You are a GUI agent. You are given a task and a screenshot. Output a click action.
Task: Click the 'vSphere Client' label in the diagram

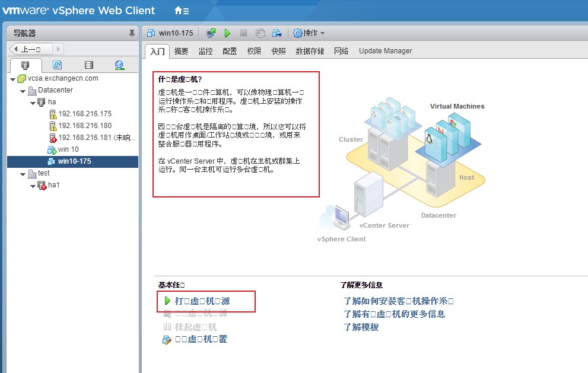(x=341, y=239)
